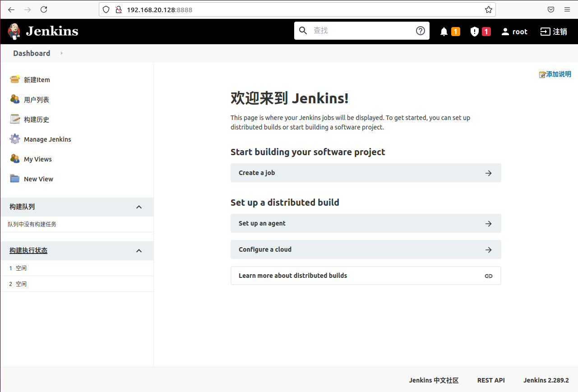Click executor 1 空闲 row
This screenshot has width=578, height=392.
click(x=77, y=268)
